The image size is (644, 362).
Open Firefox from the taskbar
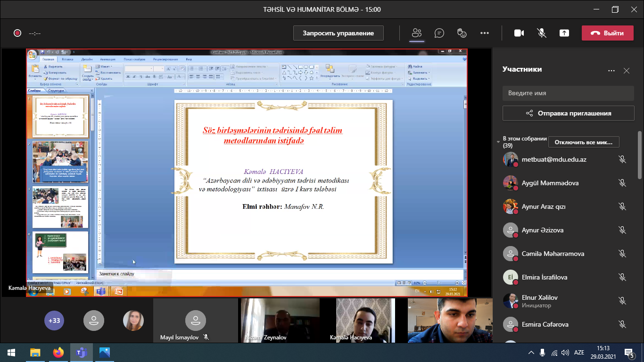[58, 352]
